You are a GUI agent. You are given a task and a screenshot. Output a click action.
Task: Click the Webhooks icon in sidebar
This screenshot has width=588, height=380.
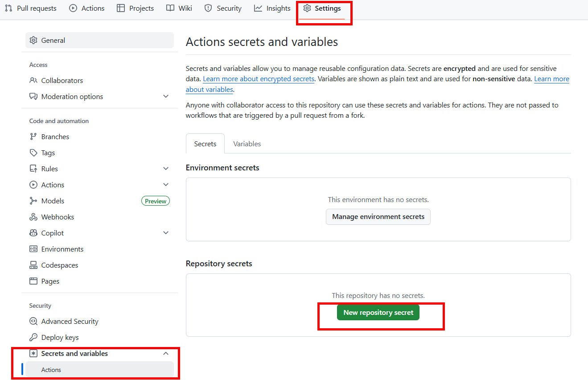pos(33,217)
